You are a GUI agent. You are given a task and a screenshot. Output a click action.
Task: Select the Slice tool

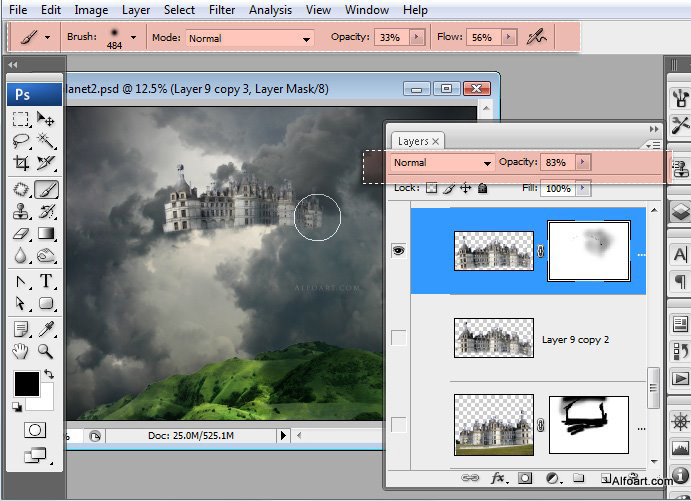click(x=46, y=163)
